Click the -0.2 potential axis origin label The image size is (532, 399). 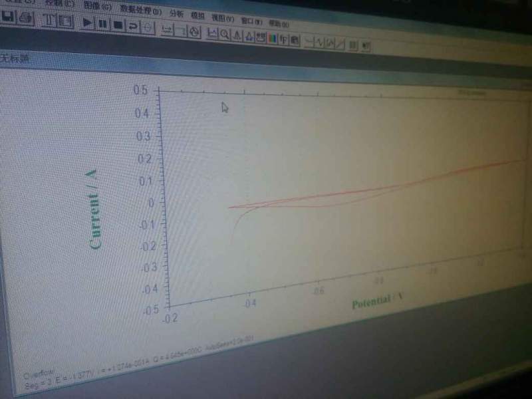170,318
